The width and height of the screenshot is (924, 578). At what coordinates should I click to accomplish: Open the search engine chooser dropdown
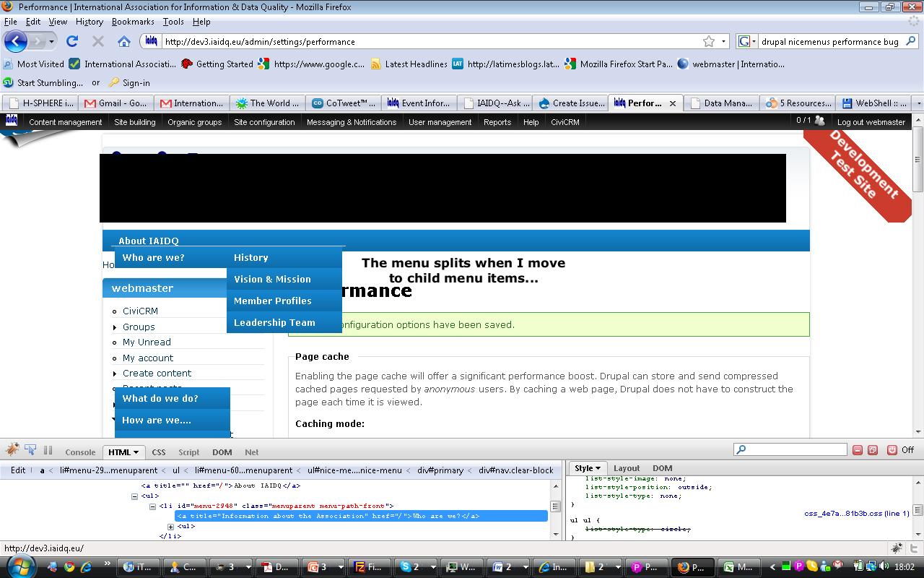tap(755, 42)
